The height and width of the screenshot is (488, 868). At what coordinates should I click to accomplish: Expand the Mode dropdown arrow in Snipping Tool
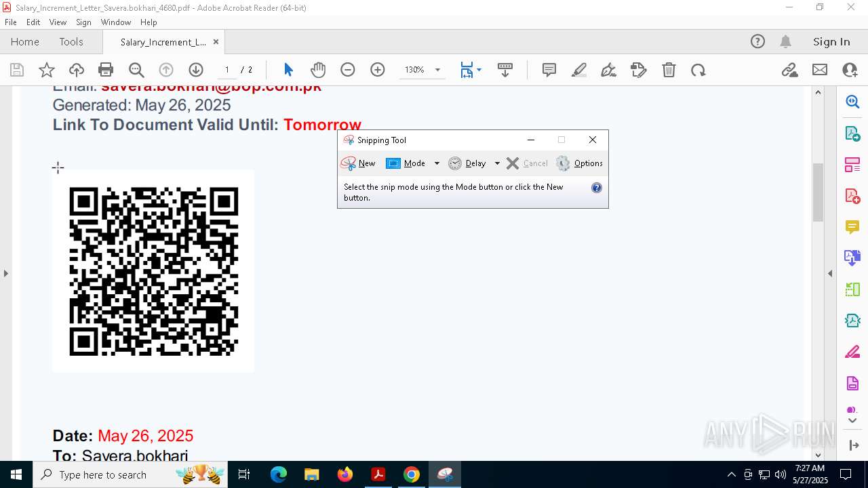tap(437, 163)
